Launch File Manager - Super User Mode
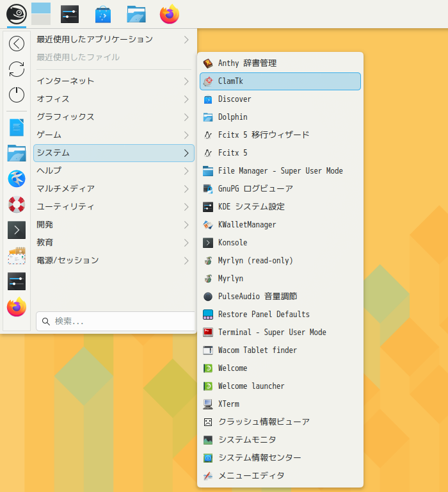Screen dimensions: 448x492 point(280,171)
